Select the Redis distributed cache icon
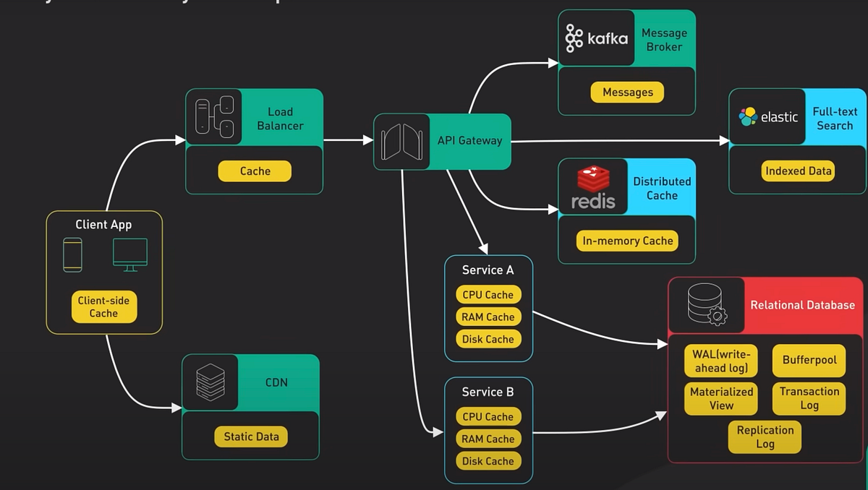The width and height of the screenshot is (868, 490). tap(592, 177)
